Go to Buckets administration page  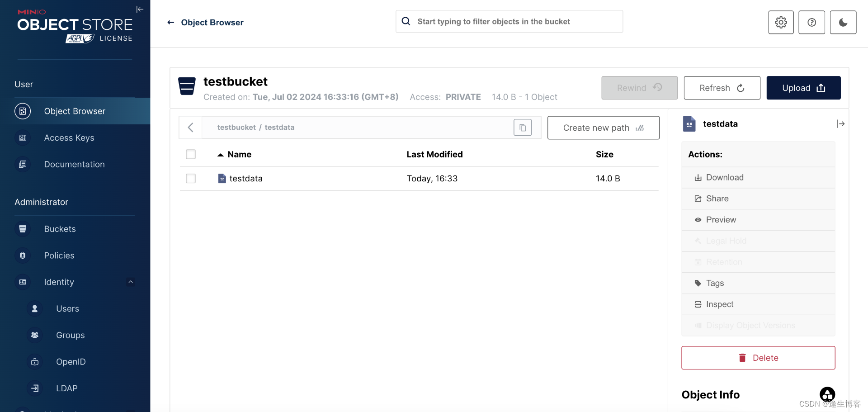(75, 229)
